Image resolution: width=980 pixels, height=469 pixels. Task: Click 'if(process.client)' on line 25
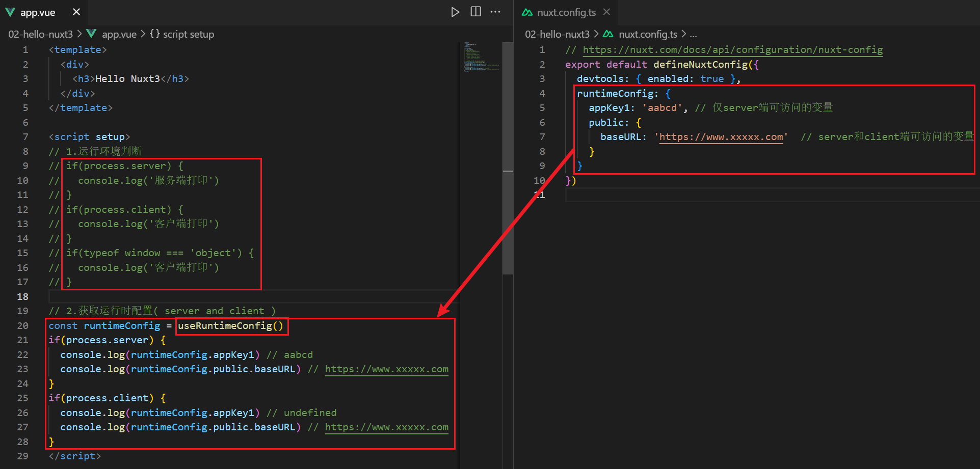(x=101, y=398)
